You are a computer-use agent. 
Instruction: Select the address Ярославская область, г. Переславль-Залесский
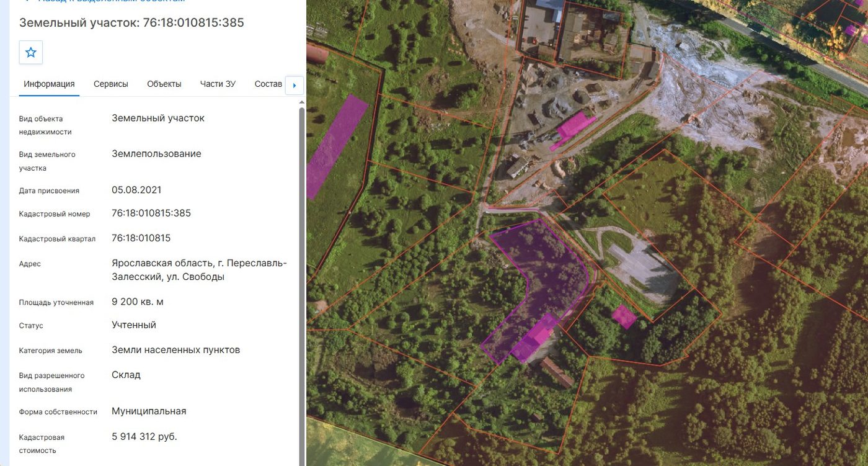coord(199,270)
